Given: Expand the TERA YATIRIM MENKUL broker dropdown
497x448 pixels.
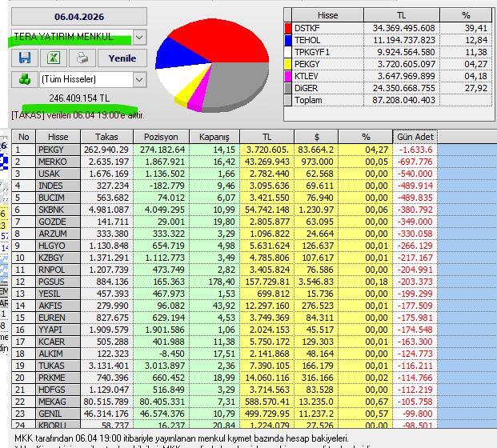Looking at the screenshot, I should pos(139,37).
